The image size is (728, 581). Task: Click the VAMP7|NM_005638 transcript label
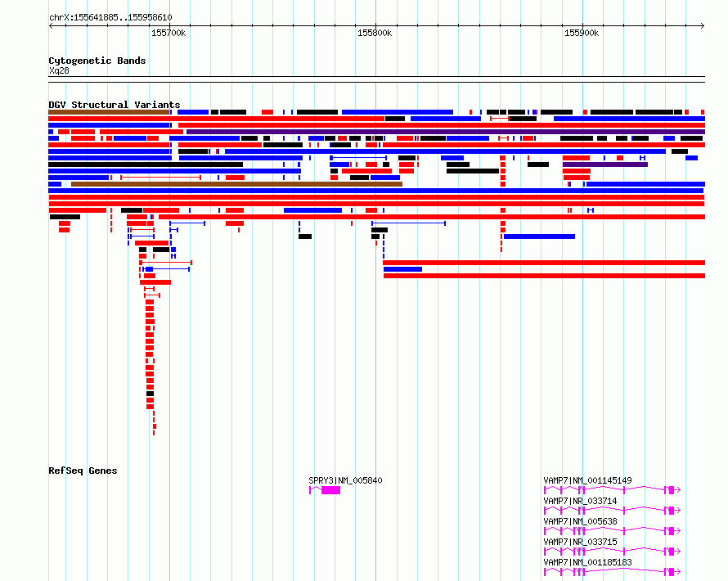[580, 521]
